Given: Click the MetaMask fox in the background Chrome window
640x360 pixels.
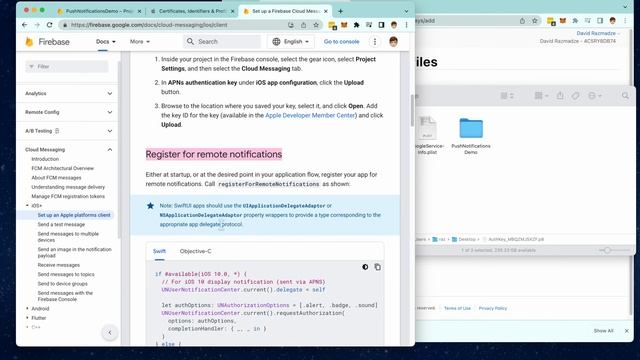Looking at the screenshot, I should [x=563, y=20].
